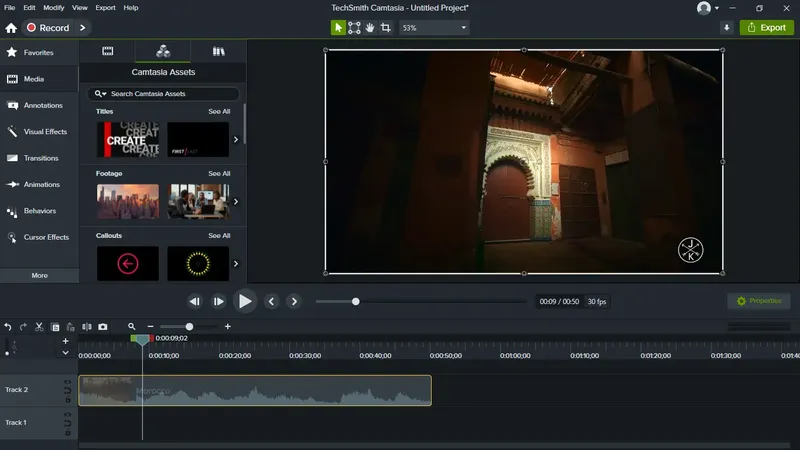Take a snapshot with camera icon
The height and width of the screenshot is (450, 800).
[x=102, y=327]
